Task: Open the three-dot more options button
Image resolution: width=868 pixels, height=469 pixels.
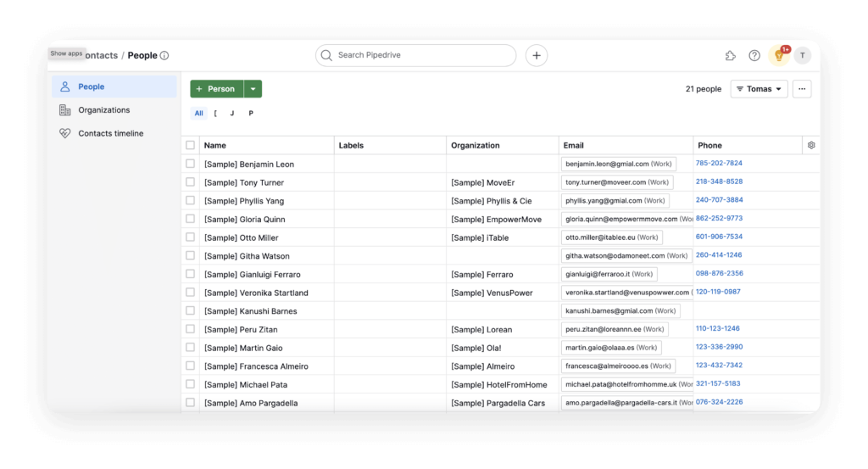Action: point(802,88)
